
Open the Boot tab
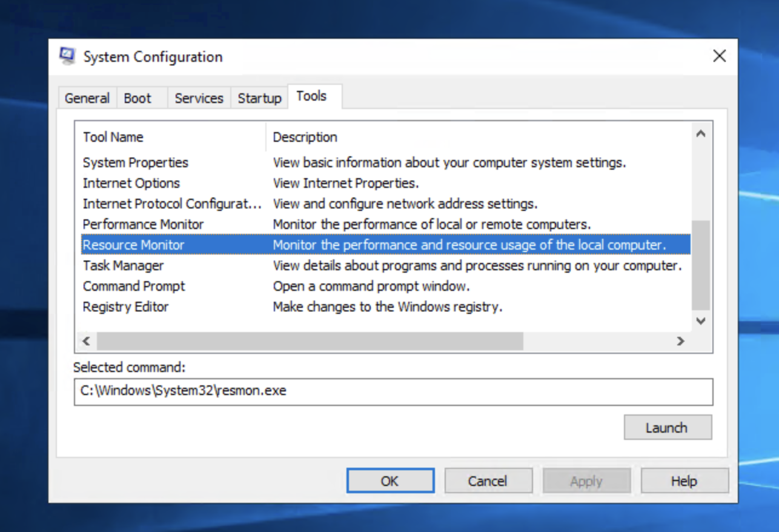click(138, 98)
